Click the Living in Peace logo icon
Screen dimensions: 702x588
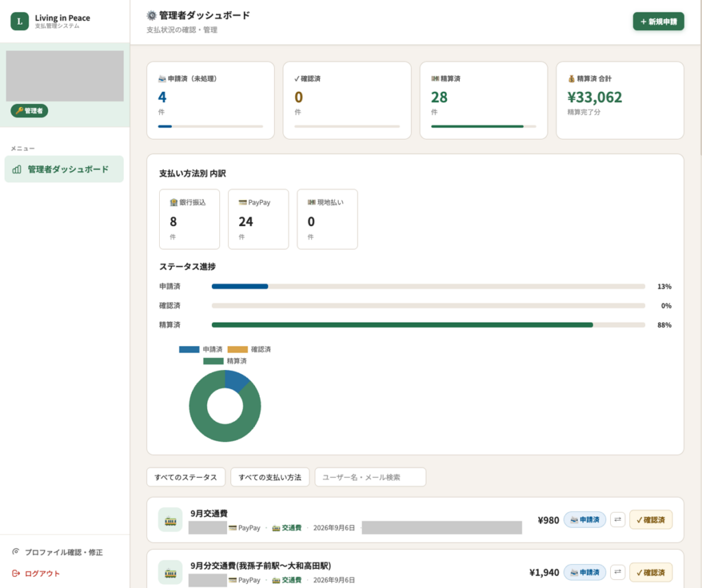click(19, 21)
